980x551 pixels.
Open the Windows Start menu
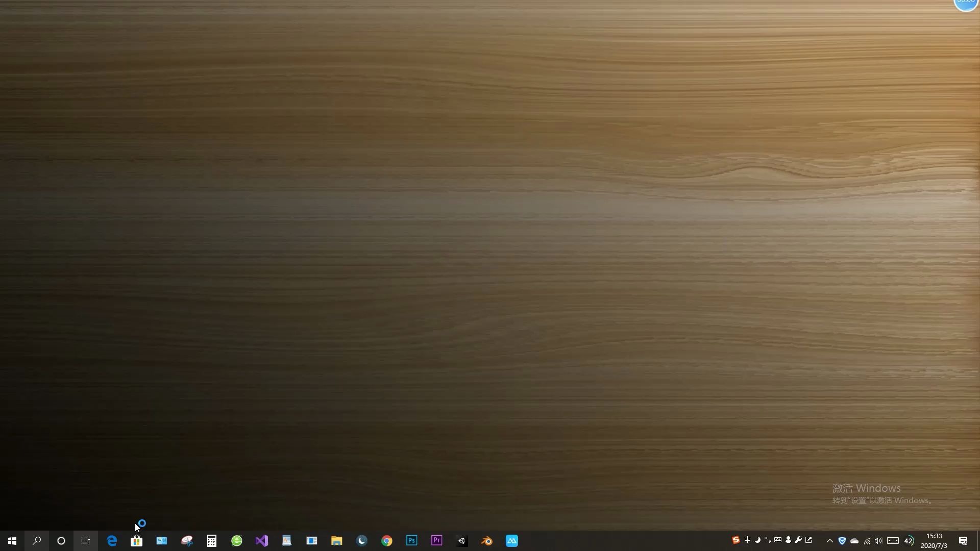click(x=12, y=541)
